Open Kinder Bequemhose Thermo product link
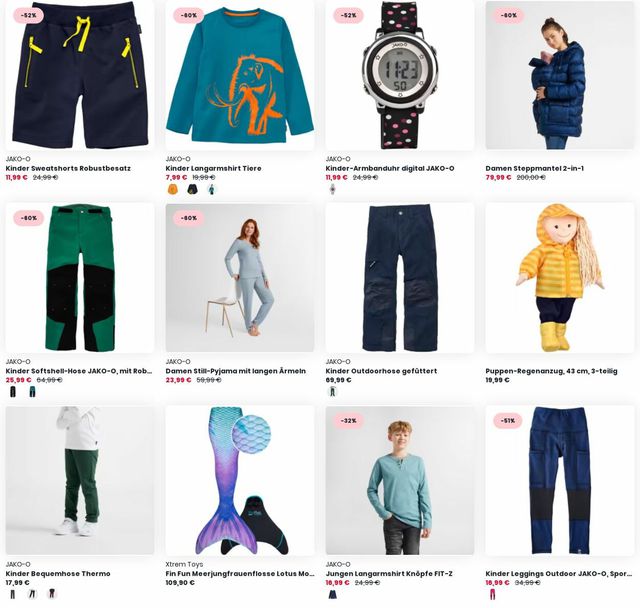Viewport: 640px width, 608px height. click(x=58, y=573)
